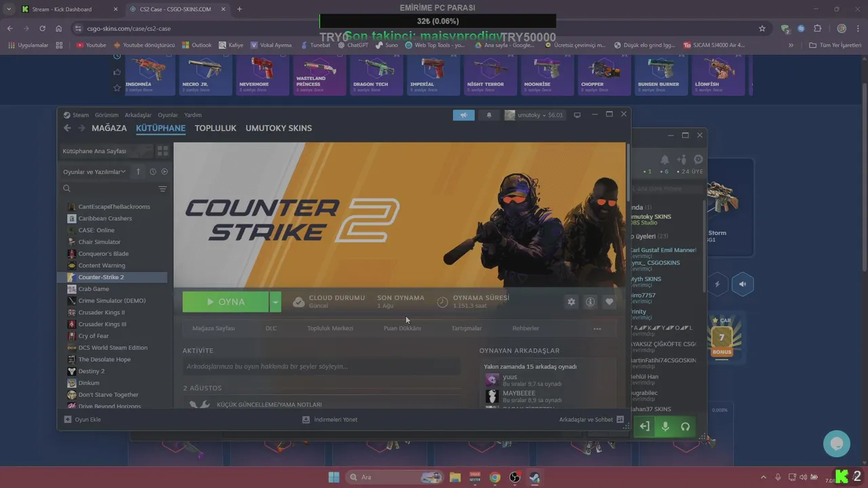
Task: Switch to Stream - Kick Dashboard browser tab
Action: pyautogui.click(x=70, y=9)
